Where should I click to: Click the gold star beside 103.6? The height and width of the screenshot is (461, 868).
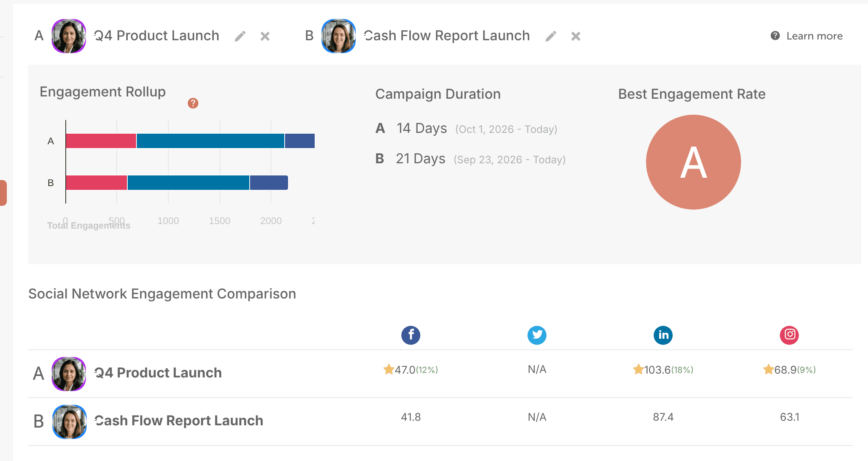pos(638,369)
